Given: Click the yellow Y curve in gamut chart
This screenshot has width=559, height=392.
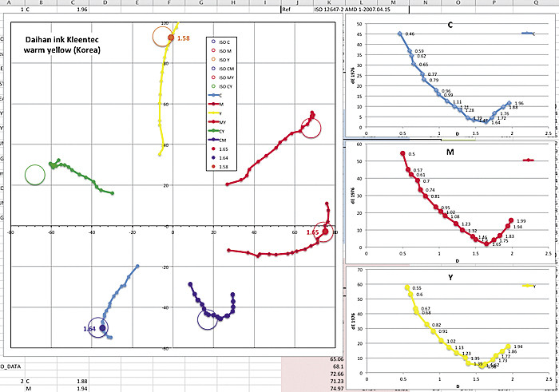Looking at the screenshot, I should [x=164, y=96].
